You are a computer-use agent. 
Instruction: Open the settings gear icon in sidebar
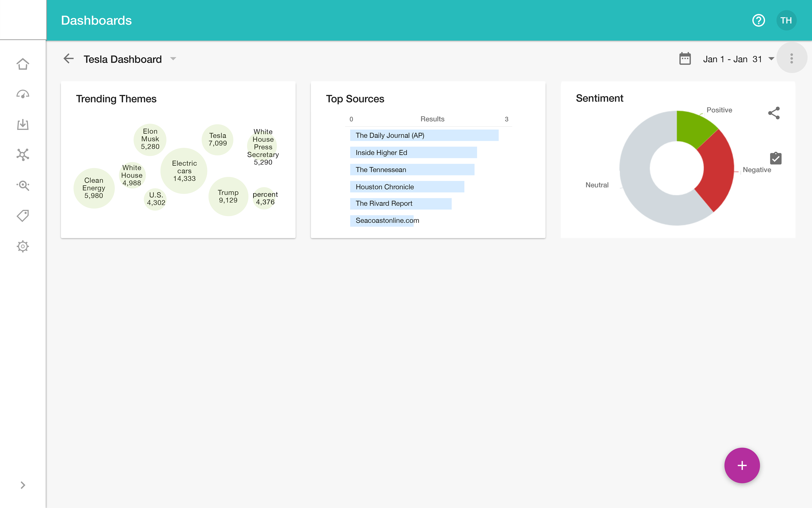(x=23, y=246)
